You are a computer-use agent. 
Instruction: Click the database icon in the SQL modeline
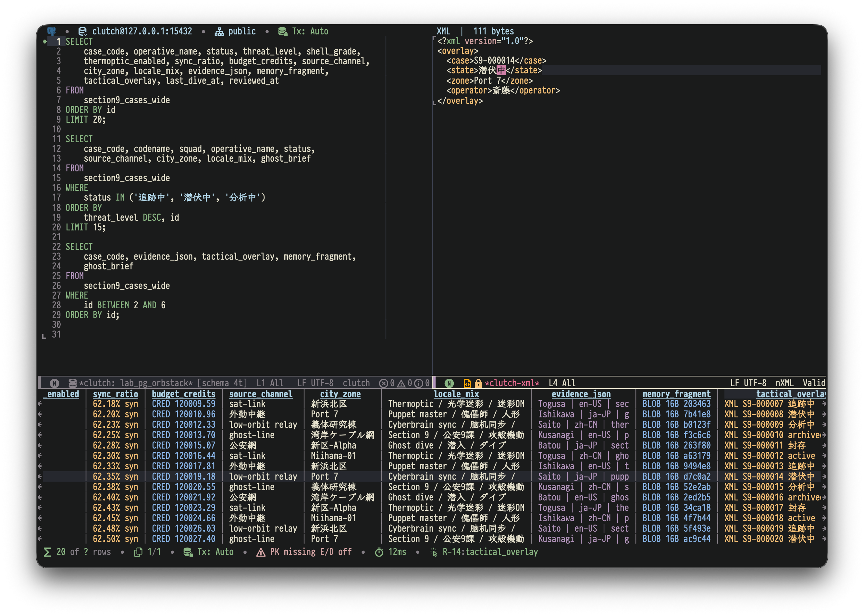(72, 383)
